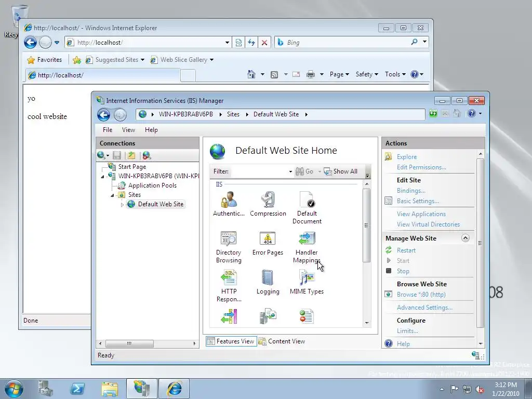Collapse the WIN-KPB3RABV6PB server node
This screenshot has height=399, width=532.
102,177
